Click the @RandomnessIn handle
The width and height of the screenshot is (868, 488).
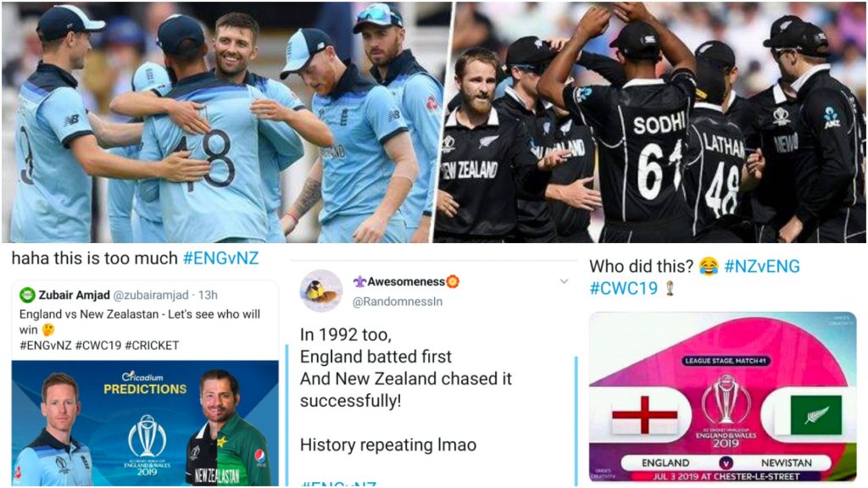(397, 302)
